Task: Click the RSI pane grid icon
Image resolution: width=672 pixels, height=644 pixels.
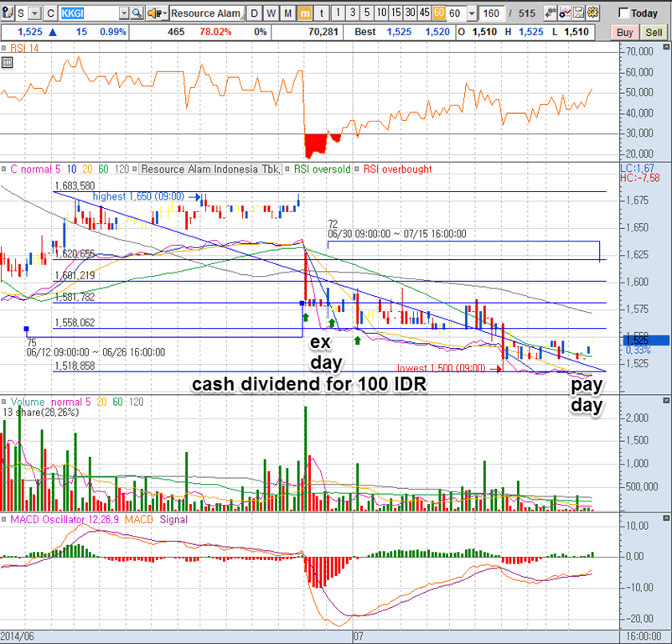Action: (x=8, y=63)
